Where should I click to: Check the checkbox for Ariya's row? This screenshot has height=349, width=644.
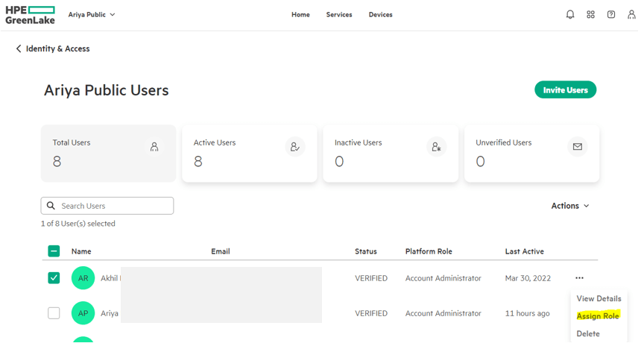(x=54, y=313)
